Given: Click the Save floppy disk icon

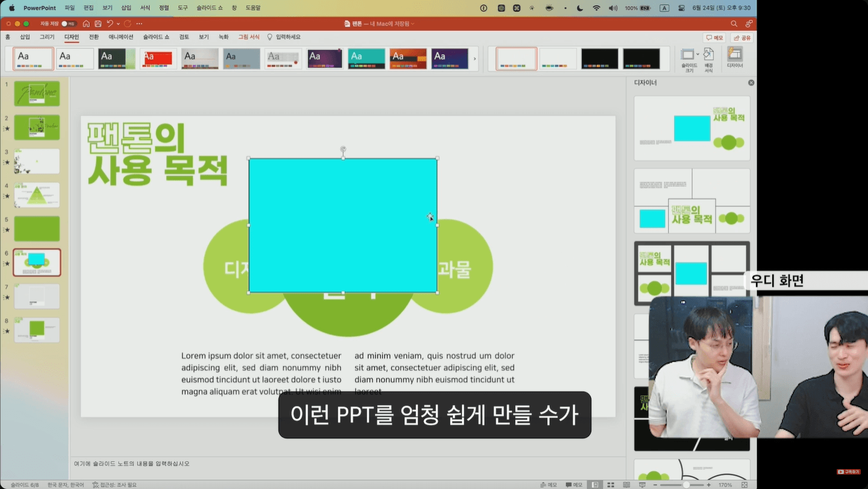Looking at the screenshot, I should click(x=98, y=24).
